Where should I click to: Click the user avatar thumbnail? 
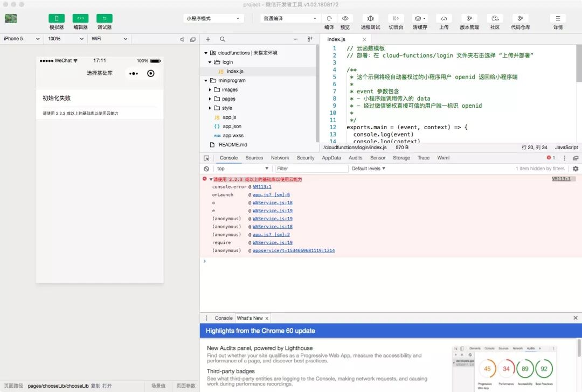[11, 18]
